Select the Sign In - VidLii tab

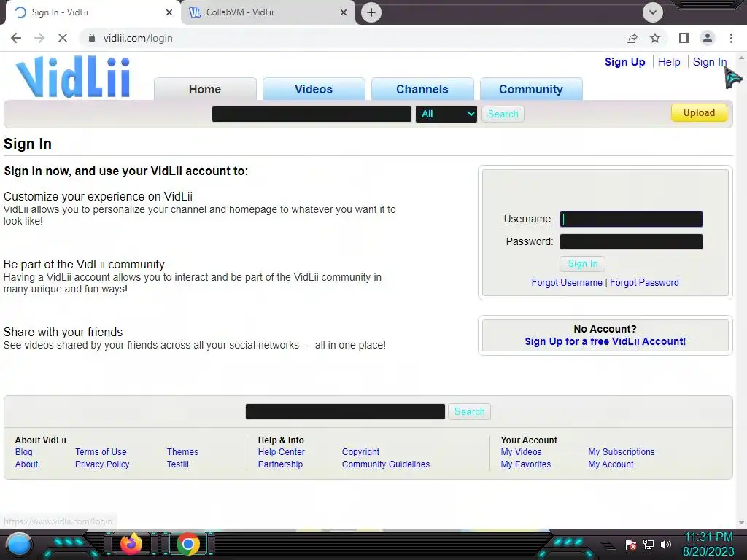click(93, 12)
